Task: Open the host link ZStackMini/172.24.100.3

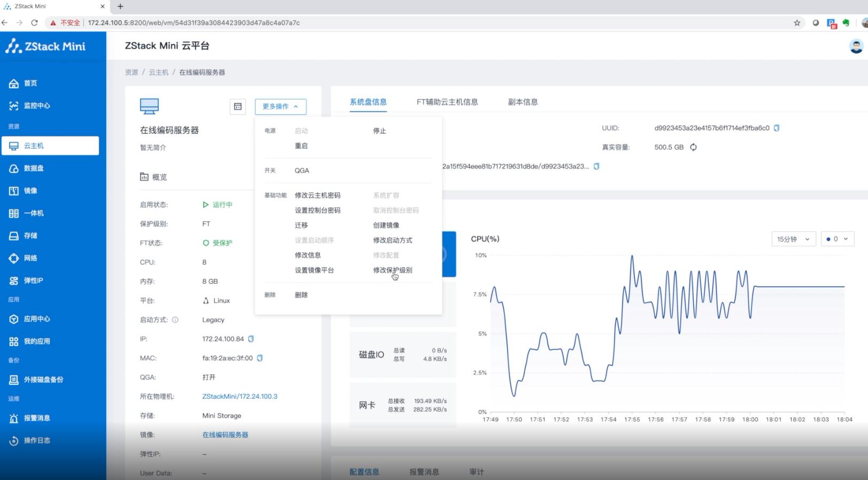Action: 240,397
